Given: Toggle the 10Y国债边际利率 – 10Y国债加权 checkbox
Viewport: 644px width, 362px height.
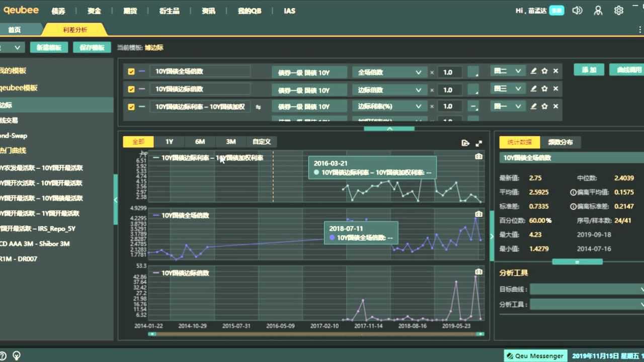Looking at the screenshot, I should tap(131, 107).
